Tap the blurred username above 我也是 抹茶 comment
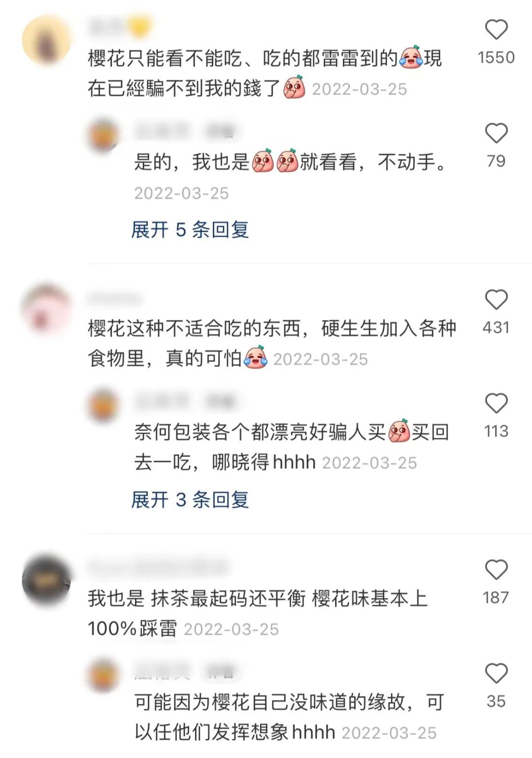Image resolution: width=532 pixels, height=758 pixels. [159, 567]
